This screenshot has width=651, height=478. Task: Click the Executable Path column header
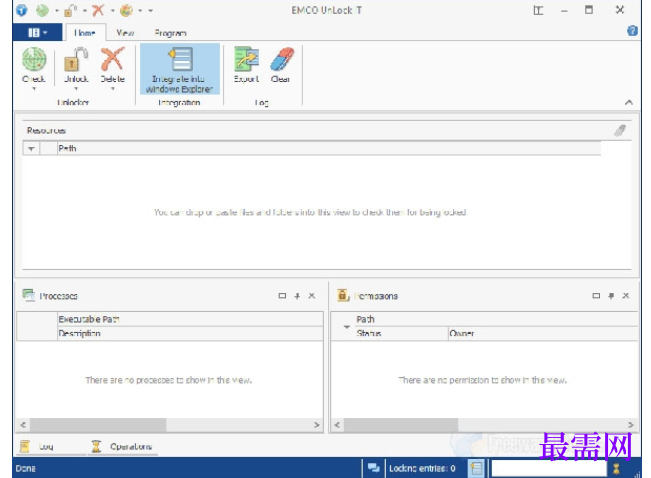pyautogui.click(x=190, y=319)
